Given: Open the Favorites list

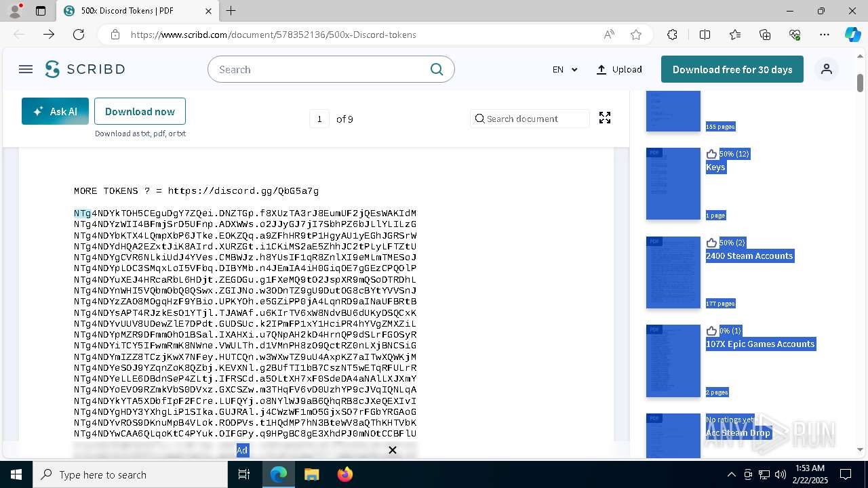Looking at the screenshot, I should tap(735, 35).
